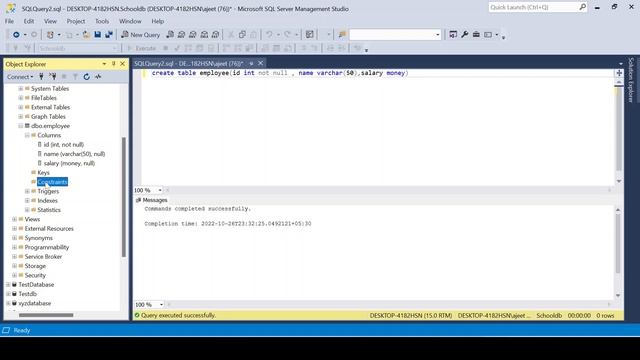Select the salary (money, null) column
Viewport: 640px width, 360px height.
[x=69, y=163]
